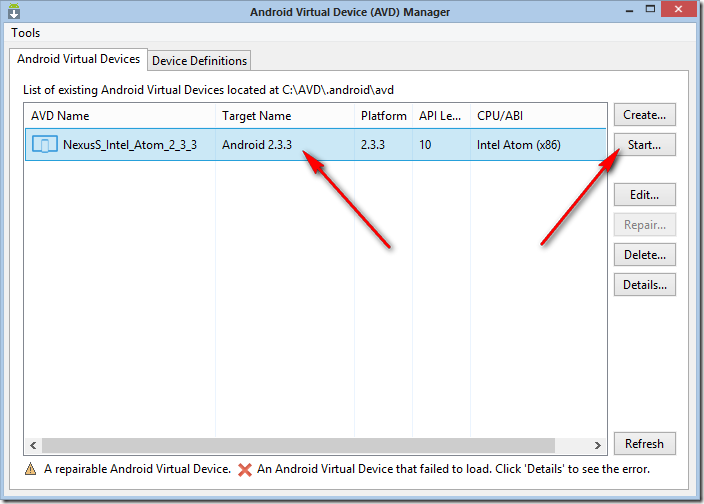Screen dimensions: 704x504
Task: Select the NexusS_Intel_Atom_2_3_3 row name
Action: (130, 145)
